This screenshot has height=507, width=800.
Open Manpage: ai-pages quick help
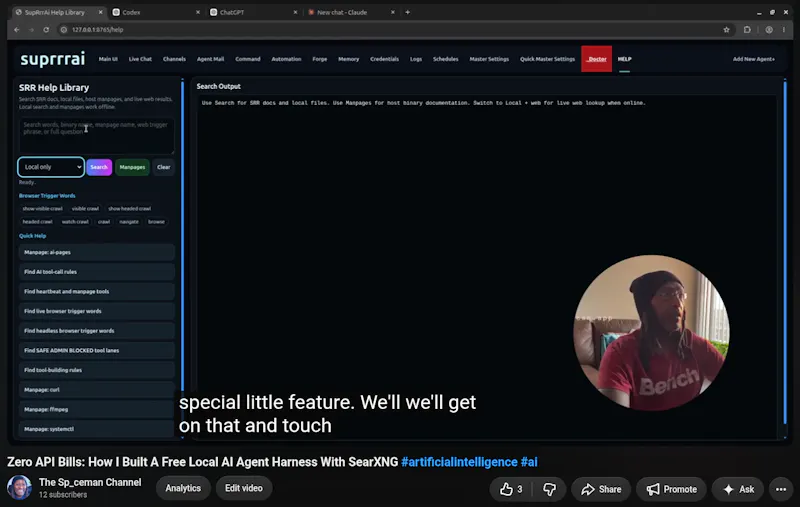96,252
